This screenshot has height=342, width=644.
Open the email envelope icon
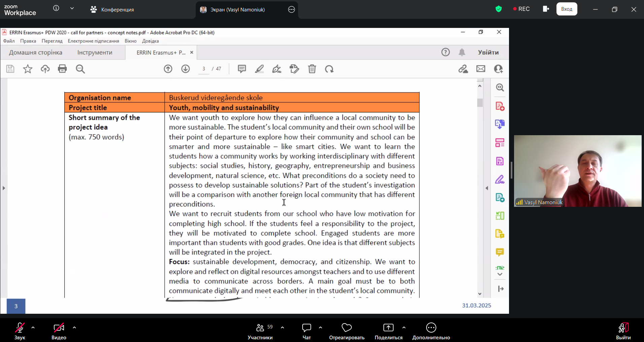[481, 69]
